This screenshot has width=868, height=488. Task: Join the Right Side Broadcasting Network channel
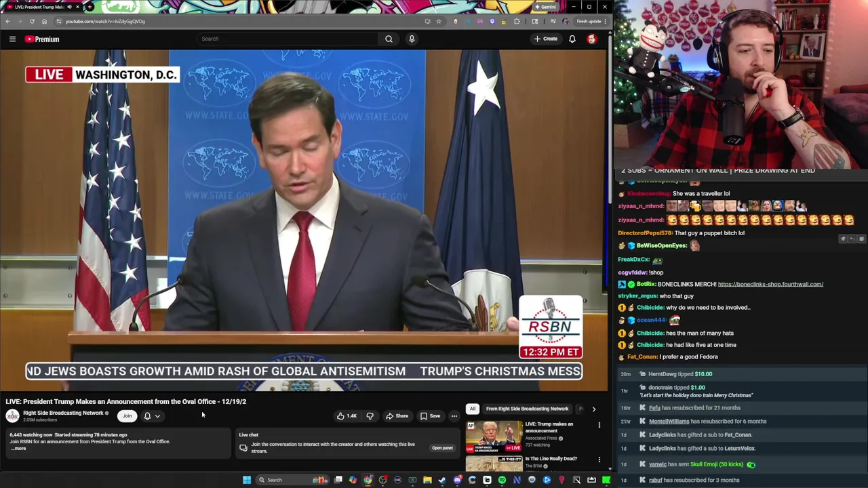coord(127,416)
